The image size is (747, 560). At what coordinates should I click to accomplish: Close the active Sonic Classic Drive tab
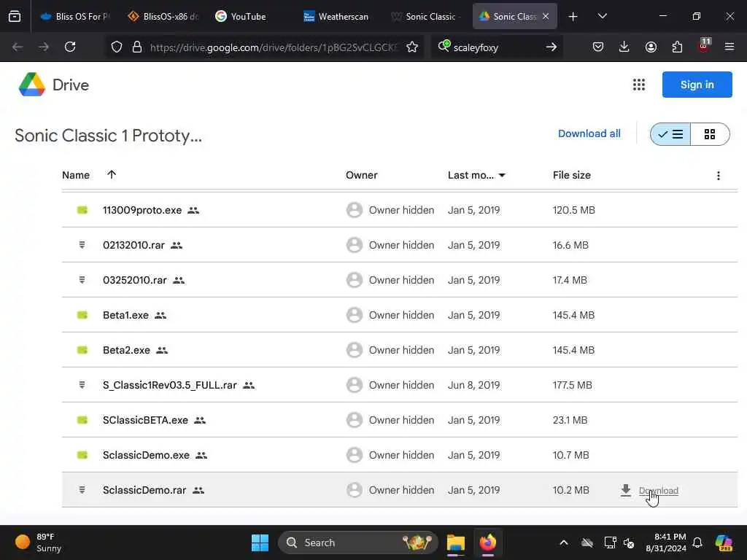(546, 16)
